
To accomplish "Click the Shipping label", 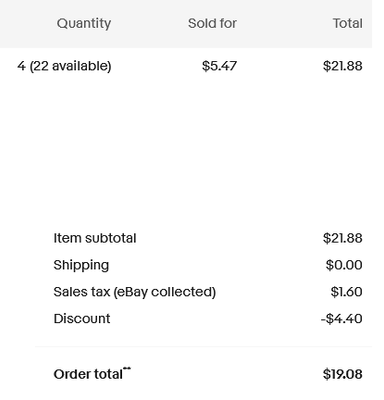I will click(81, 265).
